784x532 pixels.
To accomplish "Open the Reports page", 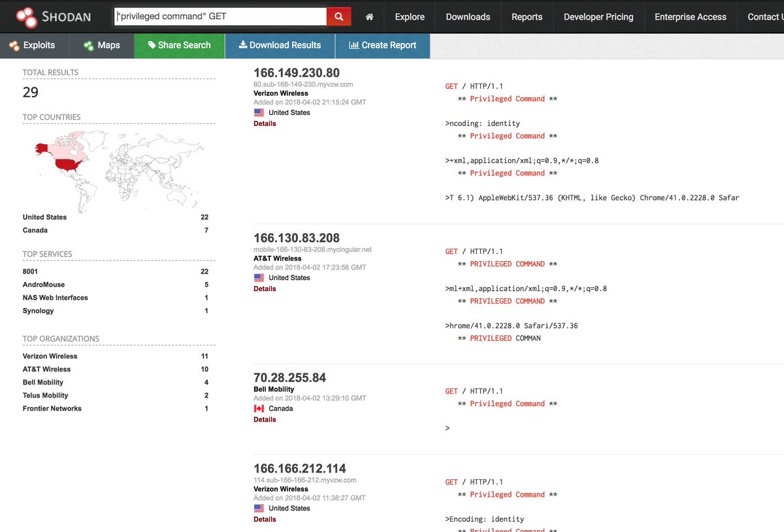I will [527, 17].
